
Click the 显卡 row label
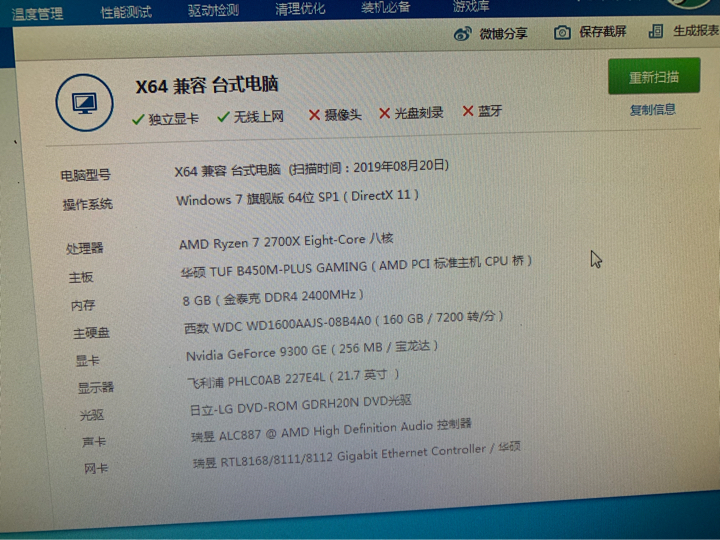tap(88, 361)
